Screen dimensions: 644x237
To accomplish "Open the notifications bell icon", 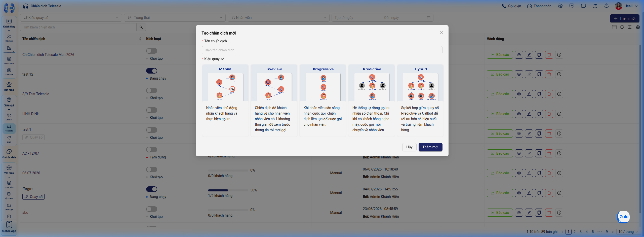I will (x=606, y=6).
